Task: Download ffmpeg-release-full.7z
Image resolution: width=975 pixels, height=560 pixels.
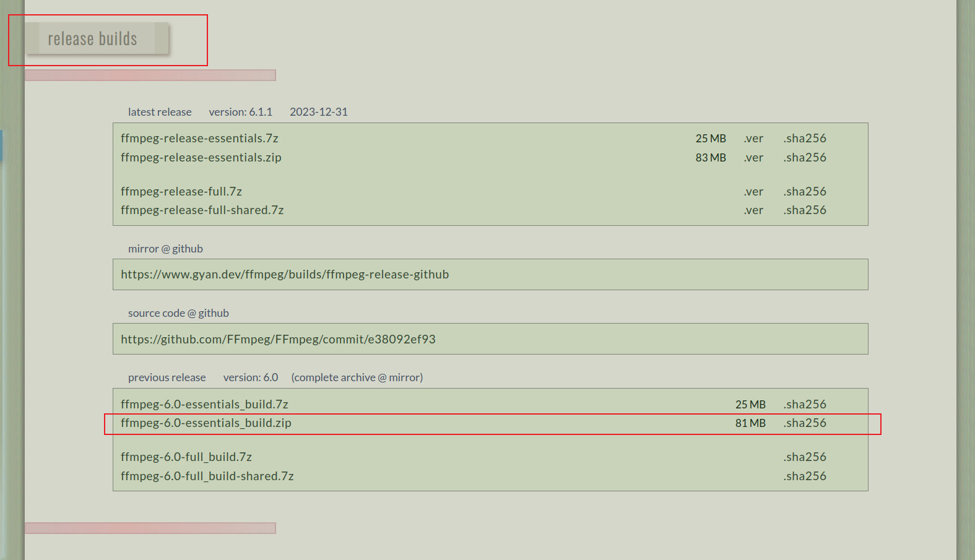Action: pos(181,191)
